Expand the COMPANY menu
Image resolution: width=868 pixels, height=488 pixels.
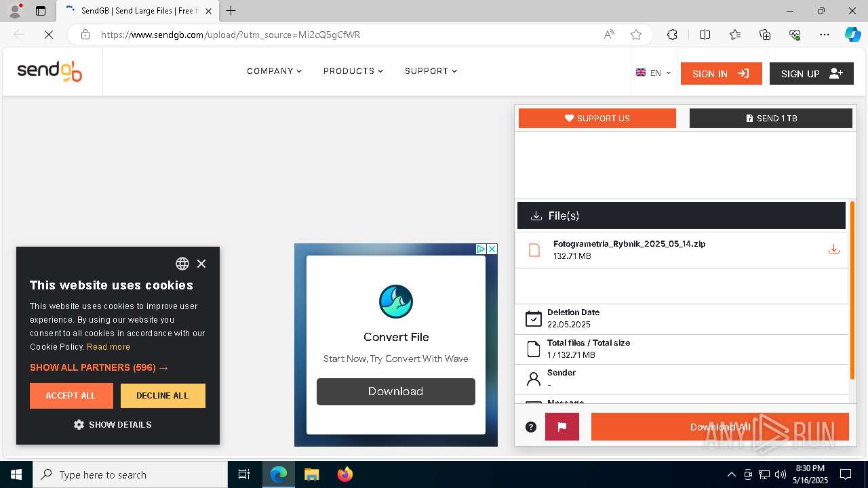pyautogui.click(x=275, y=71)
